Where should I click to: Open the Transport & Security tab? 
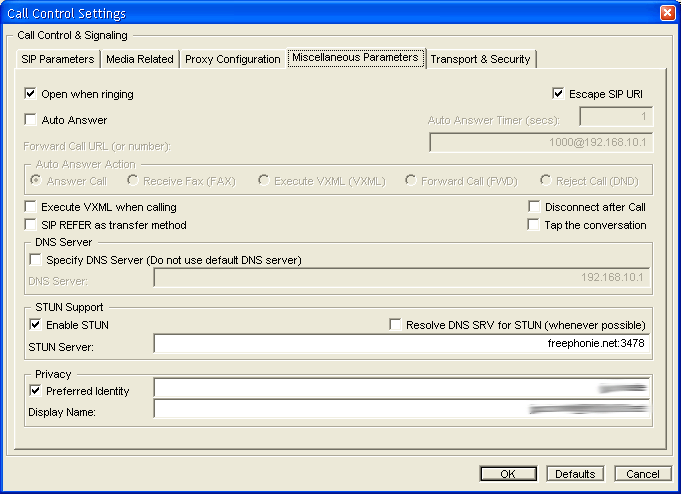480,59
